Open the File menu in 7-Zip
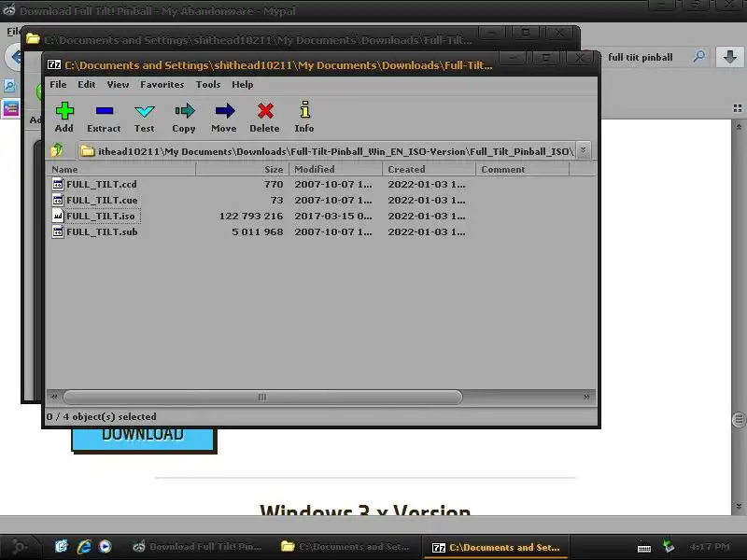 point(58,84)
